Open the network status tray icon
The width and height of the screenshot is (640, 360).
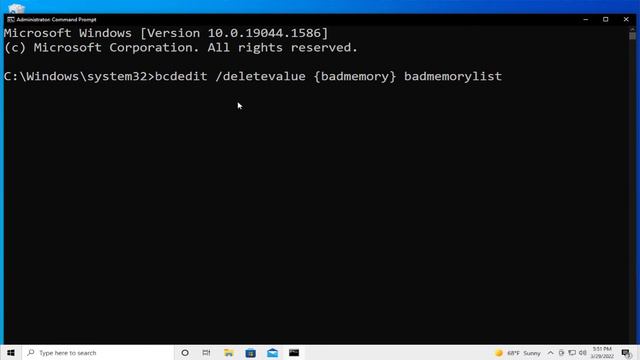(572, 353)
